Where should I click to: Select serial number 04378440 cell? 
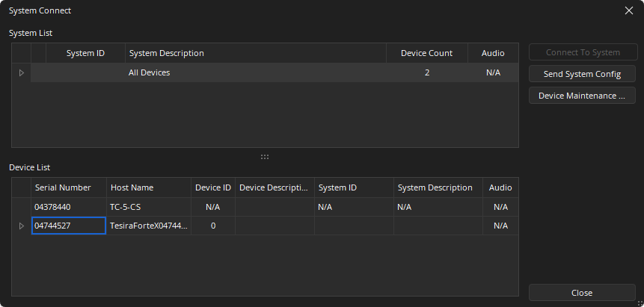[69, 207]
